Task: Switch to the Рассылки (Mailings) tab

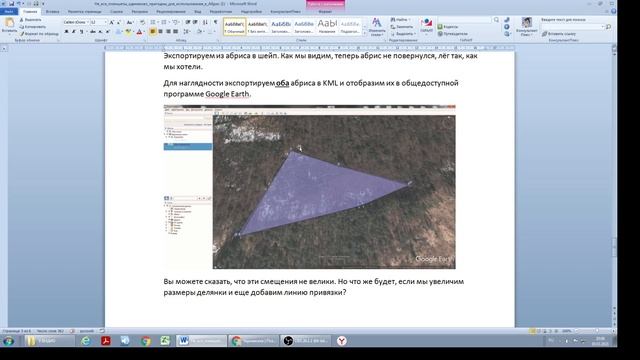Action: (x=140, y=11)
